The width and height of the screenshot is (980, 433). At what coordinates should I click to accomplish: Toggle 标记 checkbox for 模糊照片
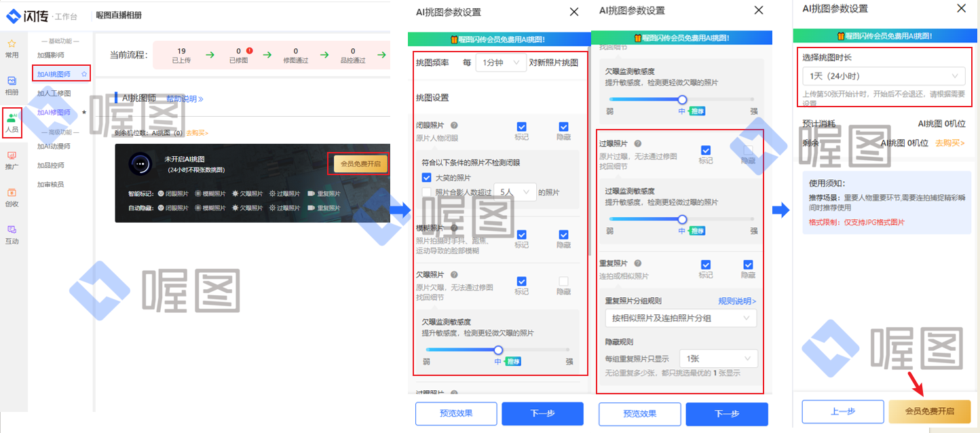pos(521,235)
